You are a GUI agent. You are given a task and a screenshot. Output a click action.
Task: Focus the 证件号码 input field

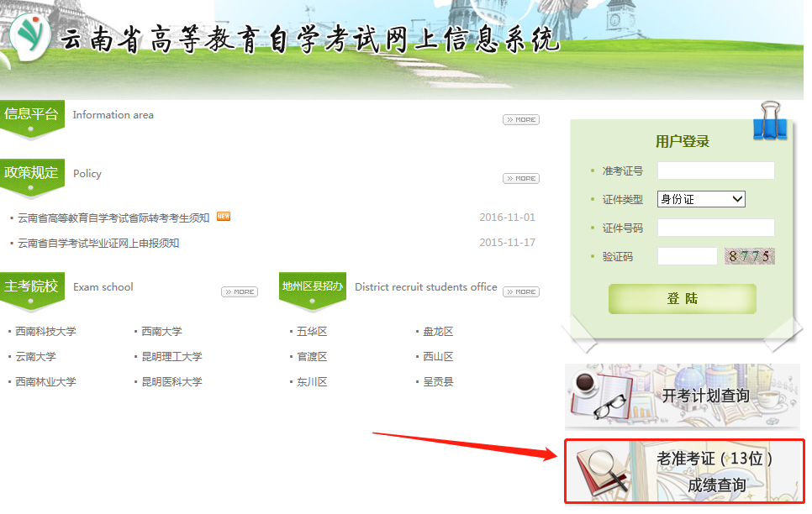[715, 228]
